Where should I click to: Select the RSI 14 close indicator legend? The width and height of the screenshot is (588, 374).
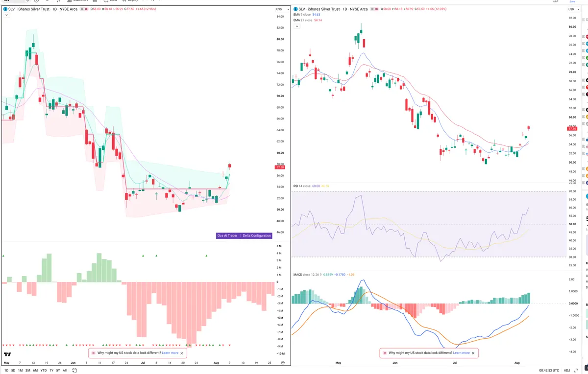pos(311,186)
